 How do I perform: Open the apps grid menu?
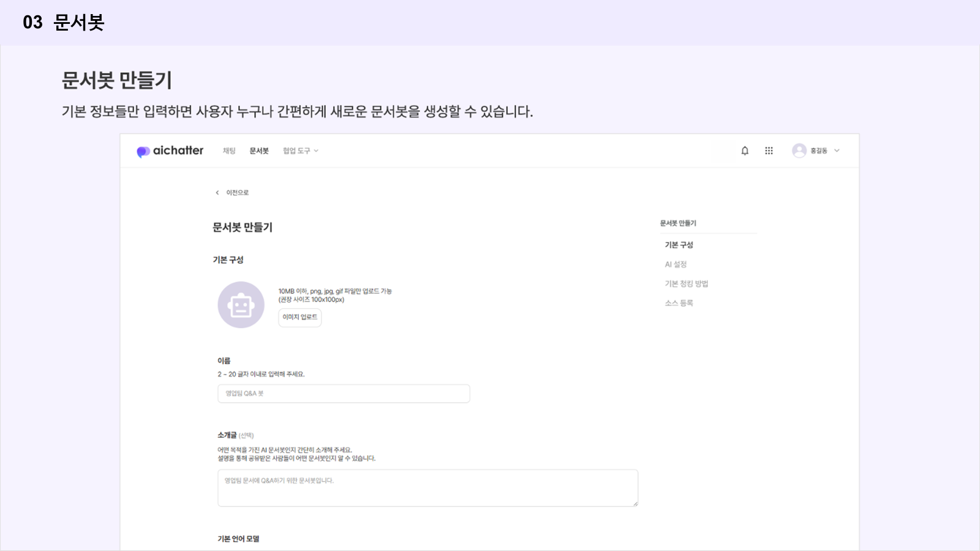point(769,151)
